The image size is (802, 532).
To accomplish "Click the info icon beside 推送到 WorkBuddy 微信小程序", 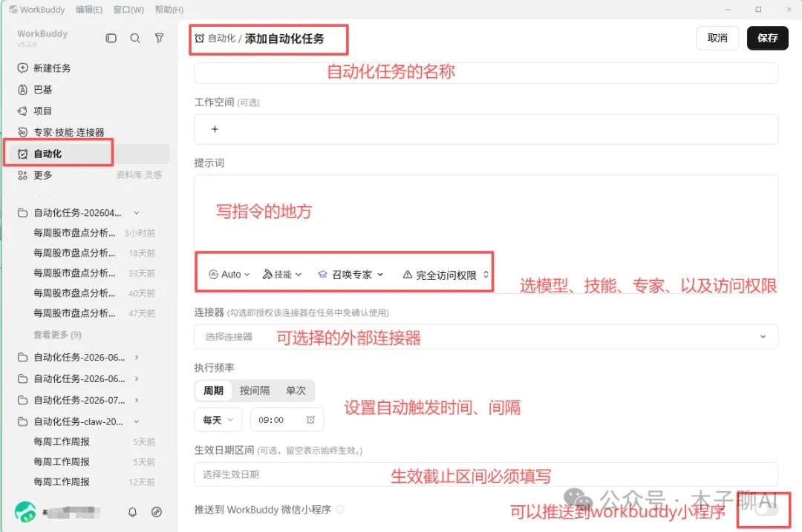I will point(340,510).
